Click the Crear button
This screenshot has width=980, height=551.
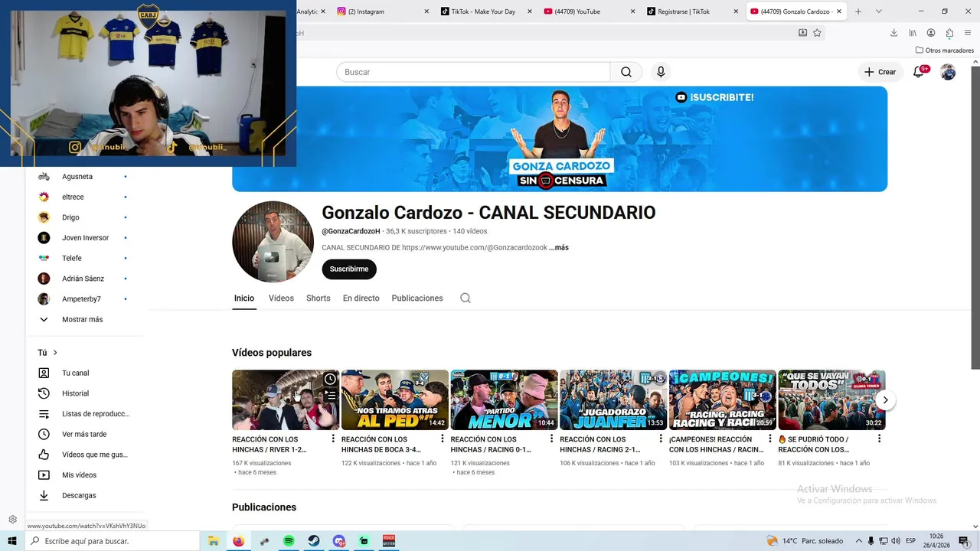tap(880, 72)
